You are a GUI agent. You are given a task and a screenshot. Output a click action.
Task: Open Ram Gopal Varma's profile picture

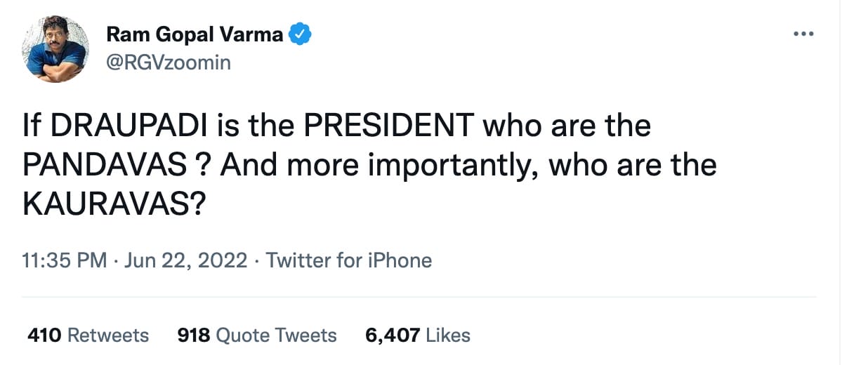coord(55,48)
